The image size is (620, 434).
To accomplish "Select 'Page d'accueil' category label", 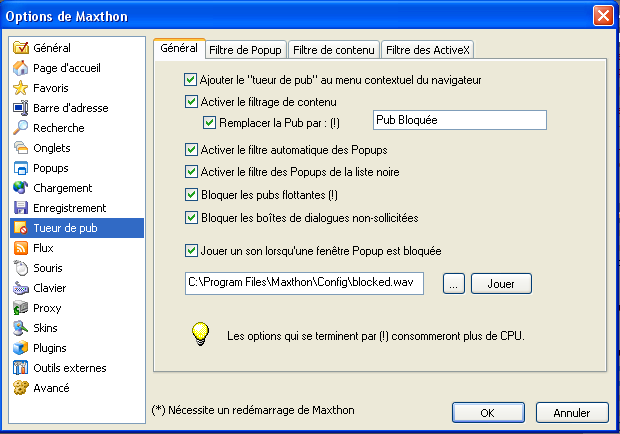I will (67, 68).
